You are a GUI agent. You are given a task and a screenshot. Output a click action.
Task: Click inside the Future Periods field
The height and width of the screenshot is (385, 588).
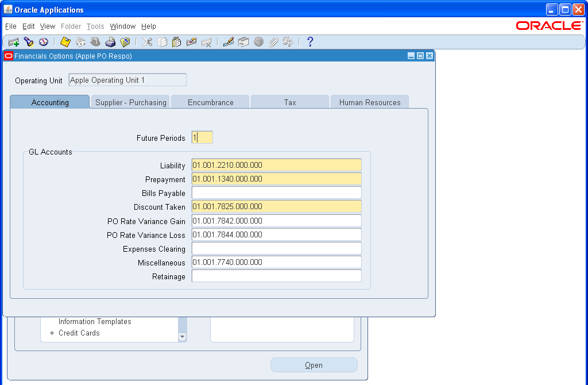[202, 137]
